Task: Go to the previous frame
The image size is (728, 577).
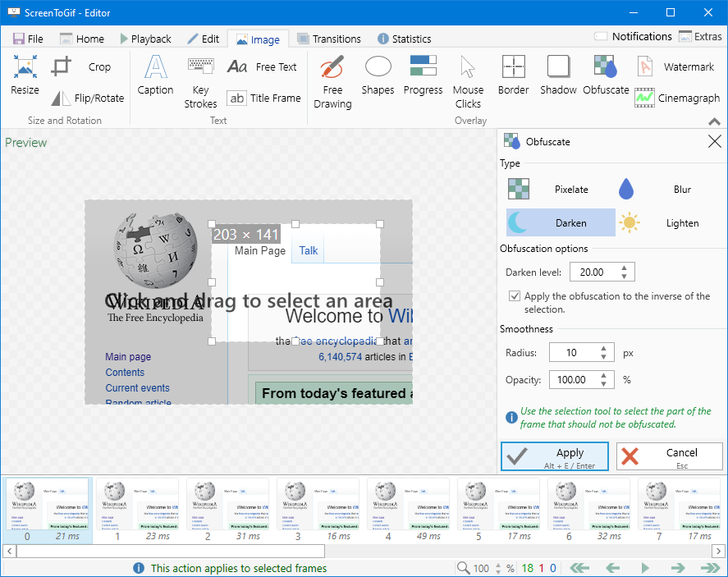Action: [x=613, y=568]
